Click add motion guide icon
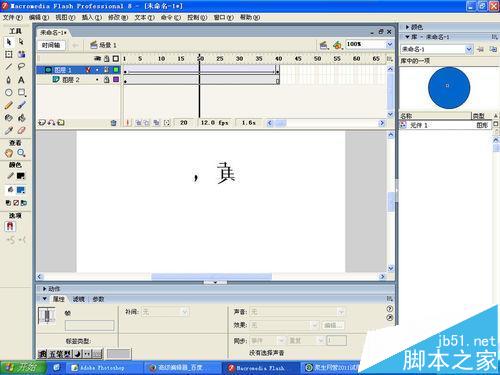The width and height of the screenshot is (500, 375). coord(51,123)
